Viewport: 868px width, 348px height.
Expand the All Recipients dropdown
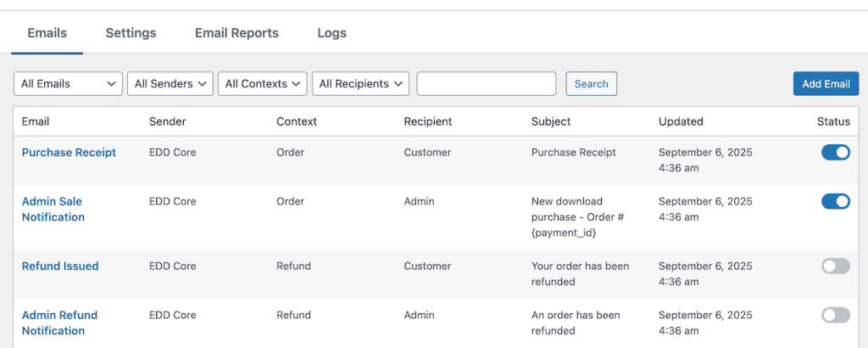click(360, 84)
